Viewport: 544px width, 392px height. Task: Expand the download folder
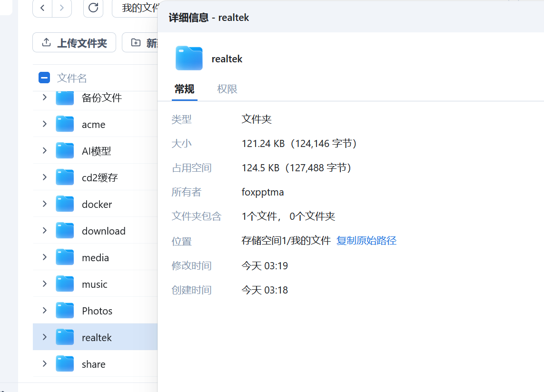(44, 230)
